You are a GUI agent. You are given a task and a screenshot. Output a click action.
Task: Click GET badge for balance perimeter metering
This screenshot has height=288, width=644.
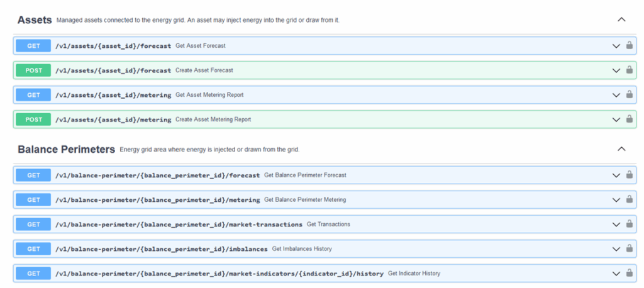pos(33,200)
